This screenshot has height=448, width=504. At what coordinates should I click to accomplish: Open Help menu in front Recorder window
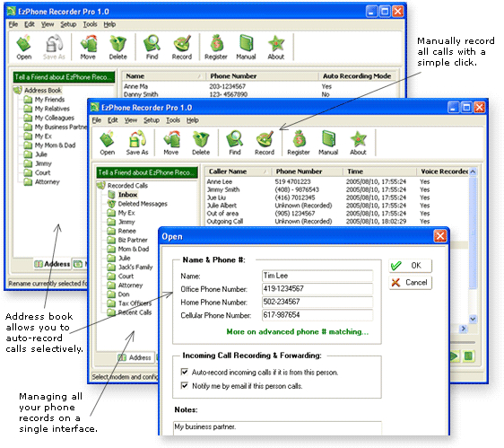tap(193, 120)
